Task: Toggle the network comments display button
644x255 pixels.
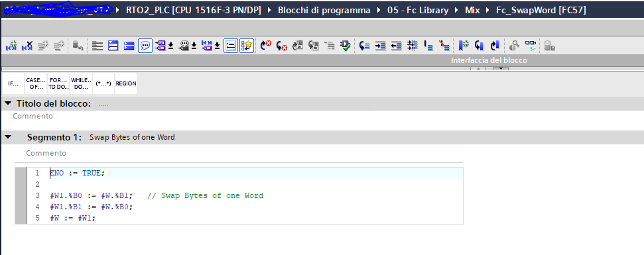Action: click(231, 46)
